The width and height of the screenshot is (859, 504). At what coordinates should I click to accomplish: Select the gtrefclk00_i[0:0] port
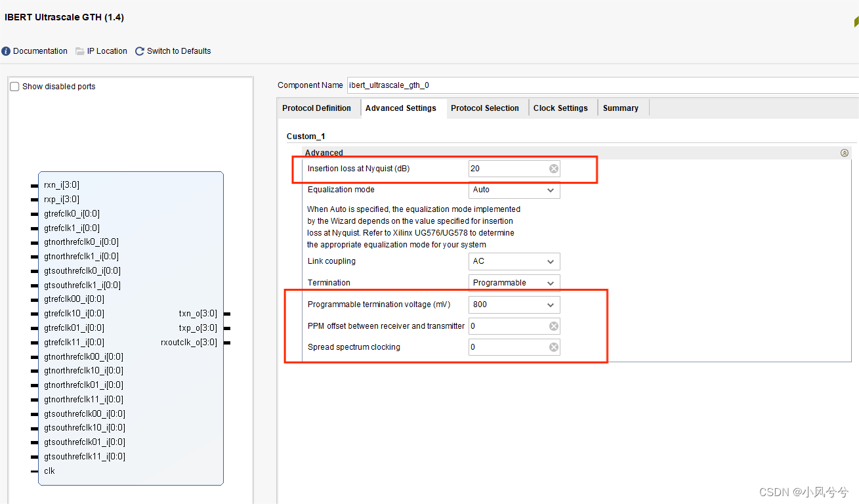tap(74, 299)
